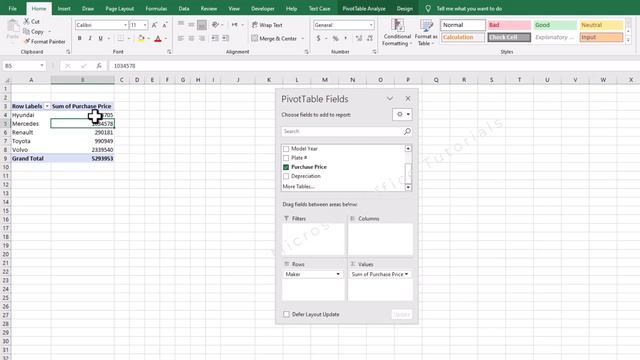Image resolution: width=640 pixels, height=360 pixels.
Task: Switch to the Insert tab
Action: 64,9
